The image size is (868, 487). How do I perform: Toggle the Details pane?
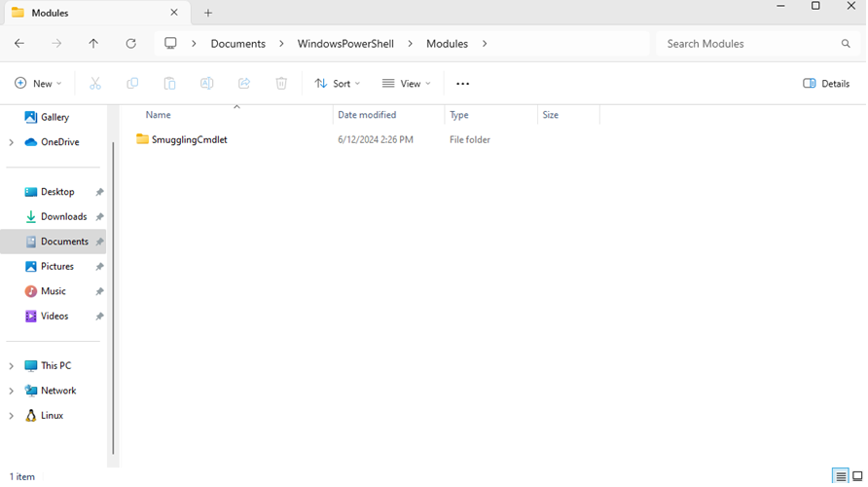coord(826,84)
